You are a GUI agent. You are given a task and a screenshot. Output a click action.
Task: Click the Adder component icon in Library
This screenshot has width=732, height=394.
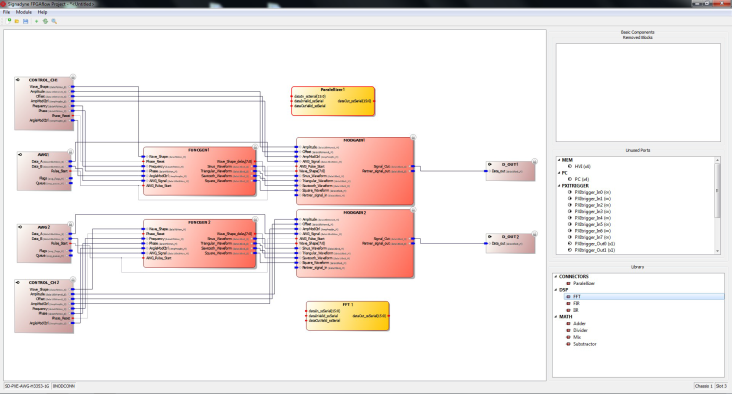(568, 324)
